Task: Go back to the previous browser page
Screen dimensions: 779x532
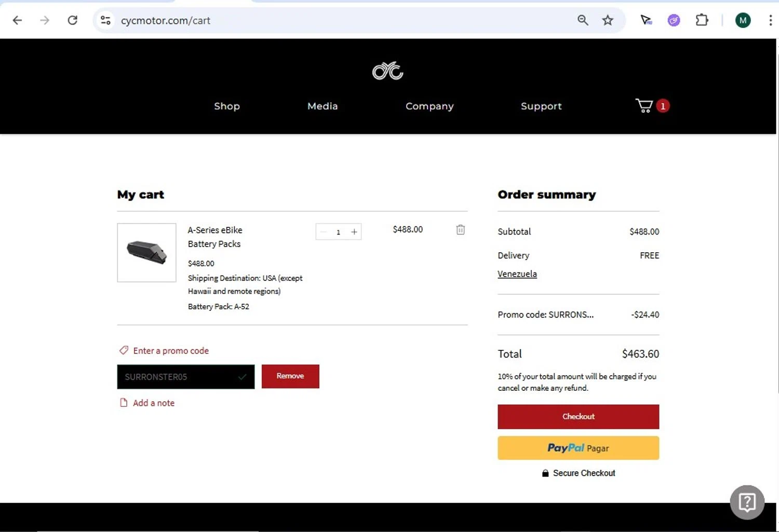Action: click(17, 20)
